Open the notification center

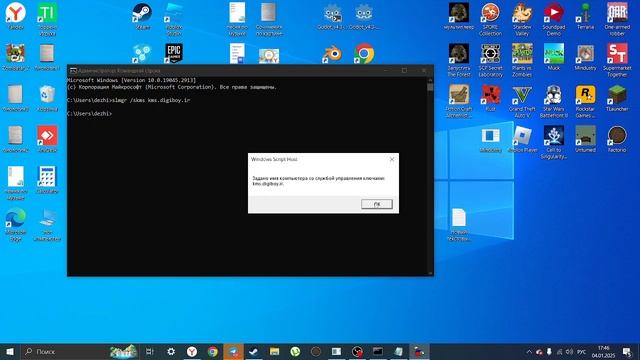click(x=627, y=352)
